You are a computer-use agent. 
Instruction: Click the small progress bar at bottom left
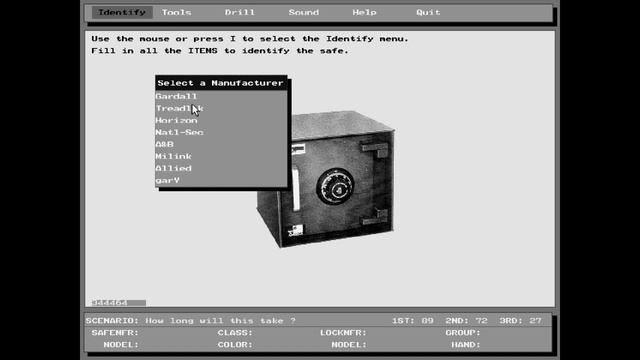pos(118,302)
